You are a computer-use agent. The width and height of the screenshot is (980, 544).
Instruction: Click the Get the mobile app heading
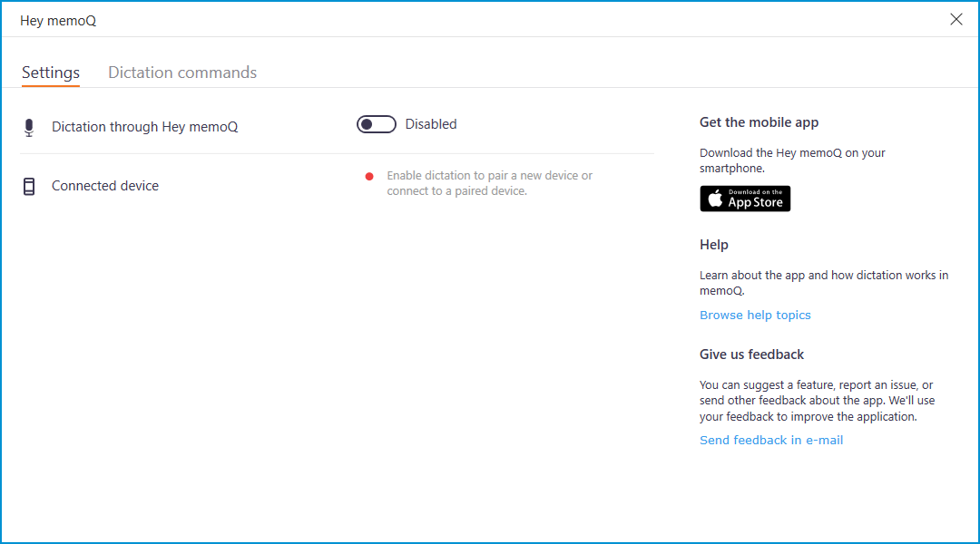(759, 121)
